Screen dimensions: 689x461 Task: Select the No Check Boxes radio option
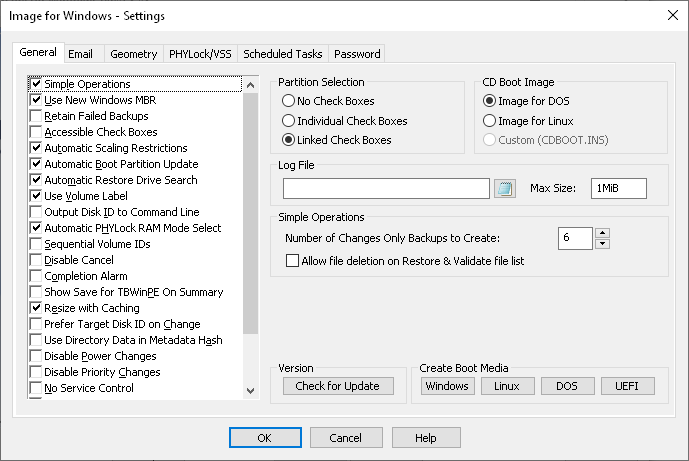289,101
